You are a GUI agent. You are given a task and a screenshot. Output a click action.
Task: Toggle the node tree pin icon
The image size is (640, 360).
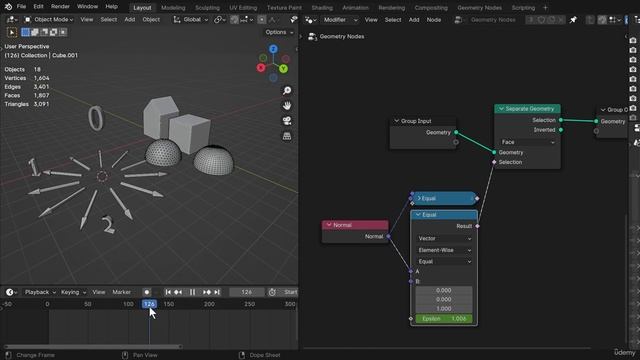573,20
